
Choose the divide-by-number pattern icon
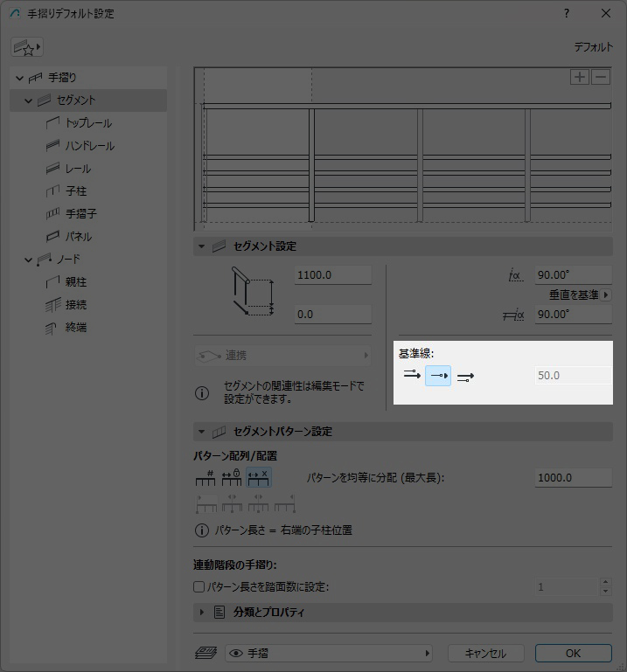coord(206,478)
